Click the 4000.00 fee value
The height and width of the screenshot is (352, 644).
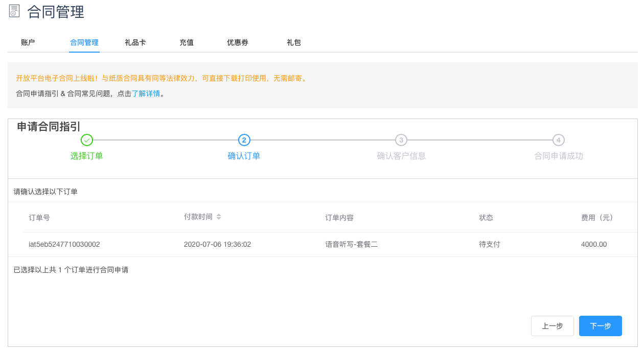(594, 244)
